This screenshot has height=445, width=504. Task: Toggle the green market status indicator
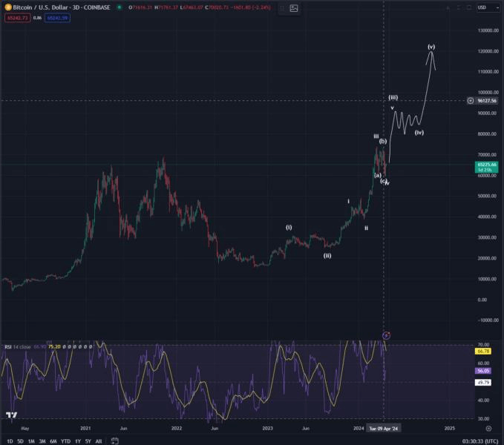(x=120, y=7)
